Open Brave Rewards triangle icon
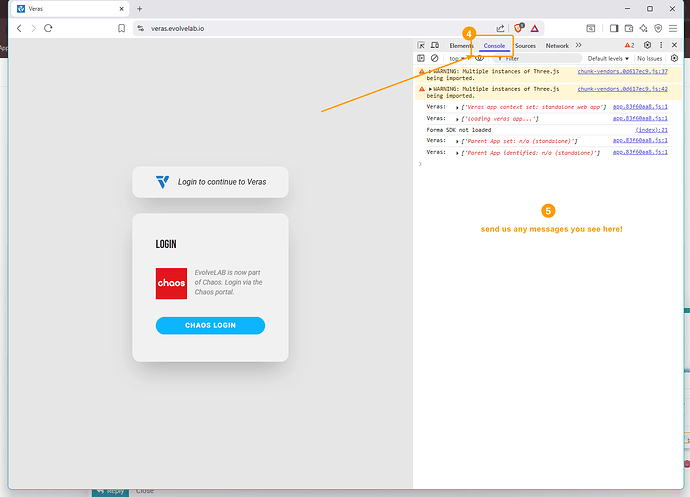This screenshot has height=497, width=690. click(535, 28)
